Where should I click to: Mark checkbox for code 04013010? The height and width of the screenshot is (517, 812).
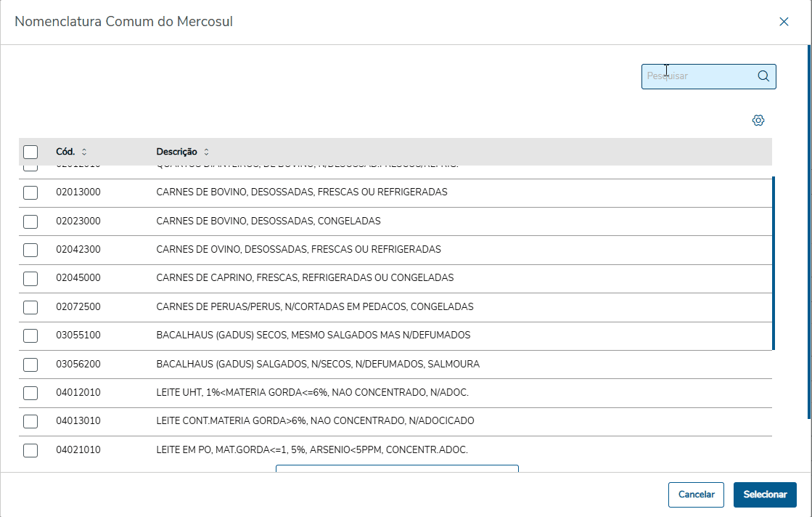click(x=30, y=421)
